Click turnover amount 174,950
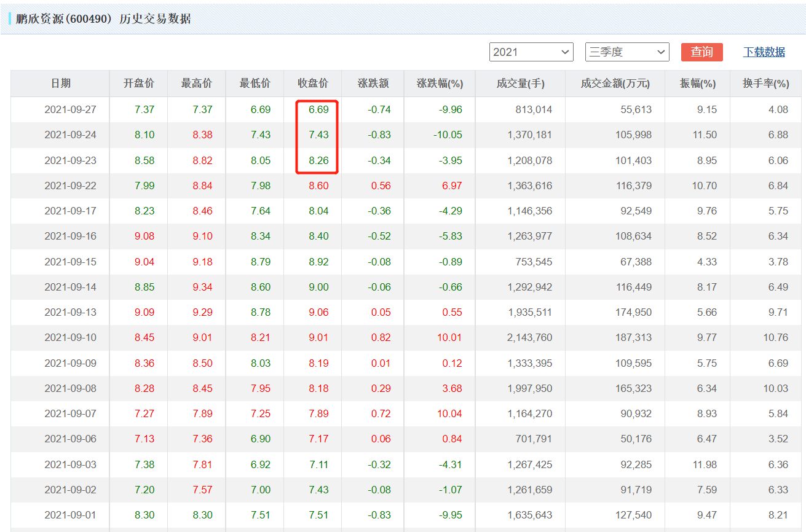The width and height of the screenshot is (806, 532). click(x=634, y=313)
